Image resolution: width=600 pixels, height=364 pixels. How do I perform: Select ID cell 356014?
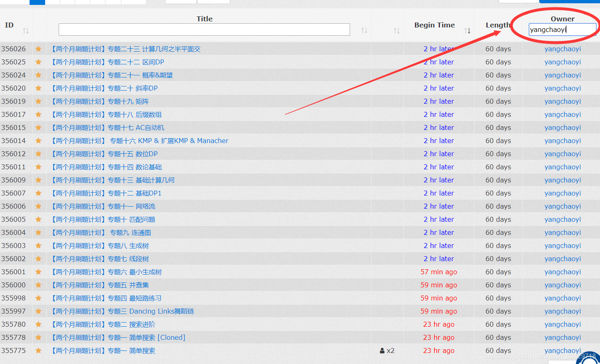click(14, 141)
